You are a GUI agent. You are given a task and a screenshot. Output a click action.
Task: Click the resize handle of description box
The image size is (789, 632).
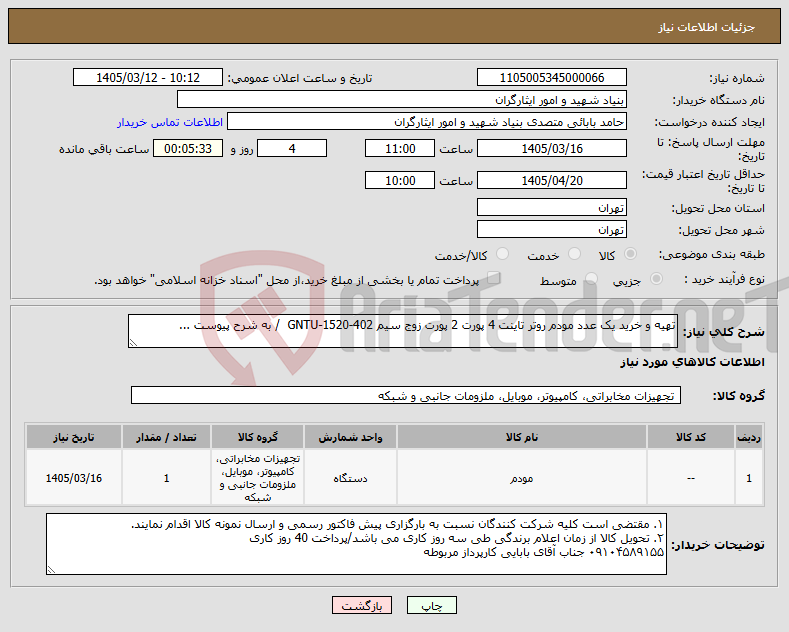pos(133,343)
